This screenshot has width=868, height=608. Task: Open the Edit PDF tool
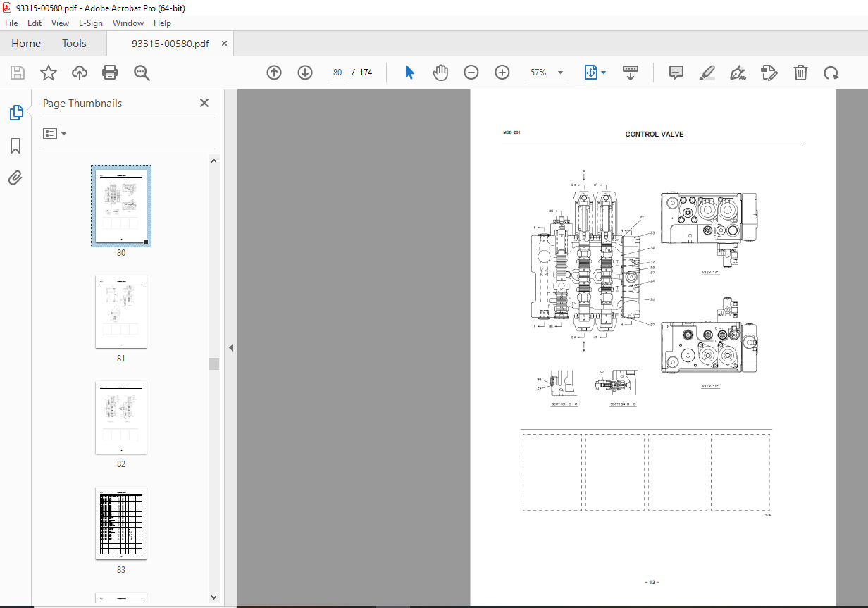(769, 73)
